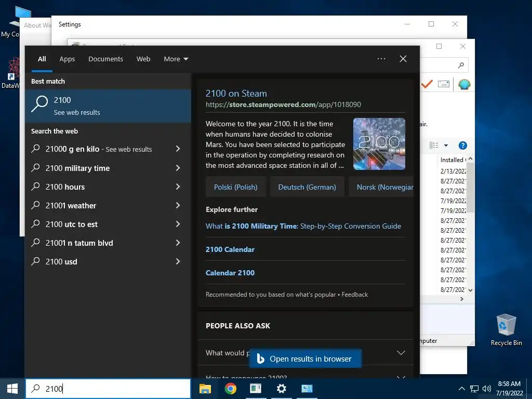
Task: Open File Explorer from the taskbar
Action: [205, 389]
